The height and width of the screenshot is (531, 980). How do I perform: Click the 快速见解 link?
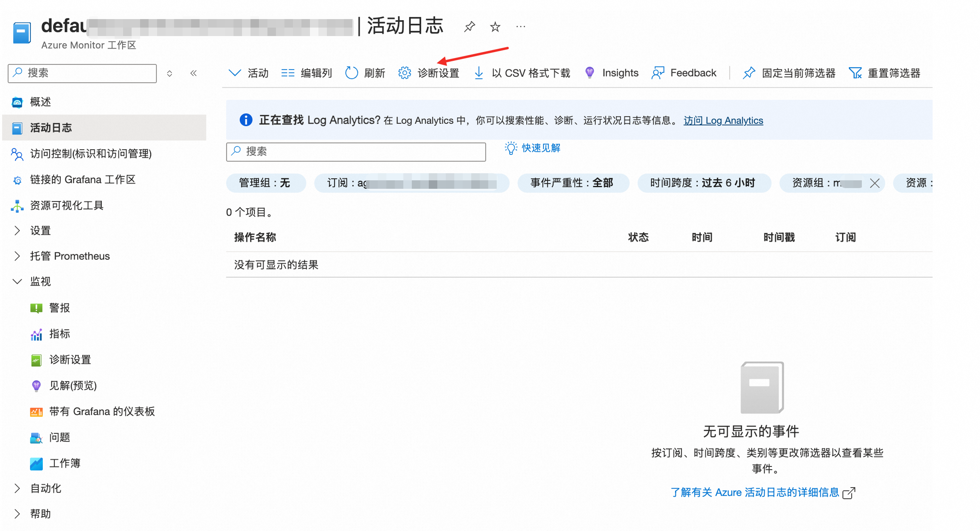click(x=532, y=148)
